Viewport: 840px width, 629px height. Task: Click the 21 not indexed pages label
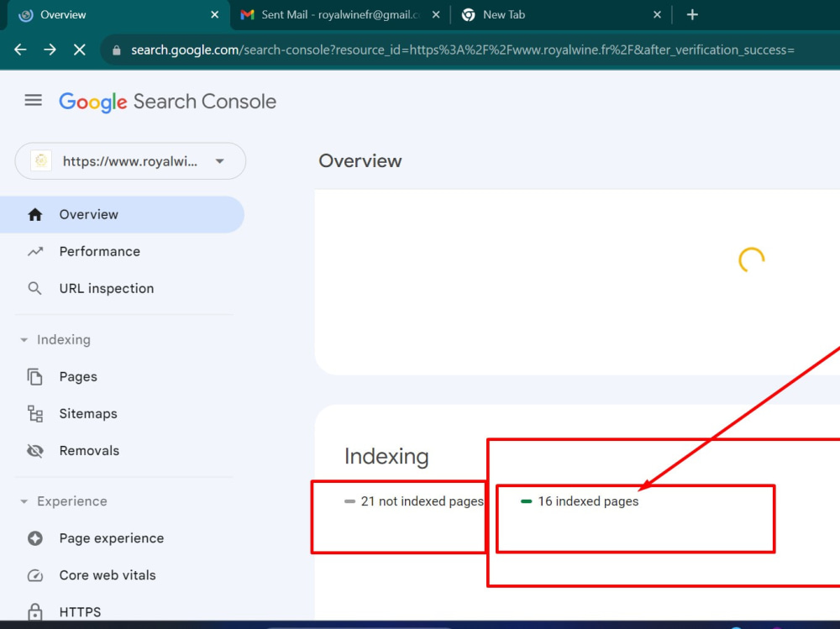423,501
